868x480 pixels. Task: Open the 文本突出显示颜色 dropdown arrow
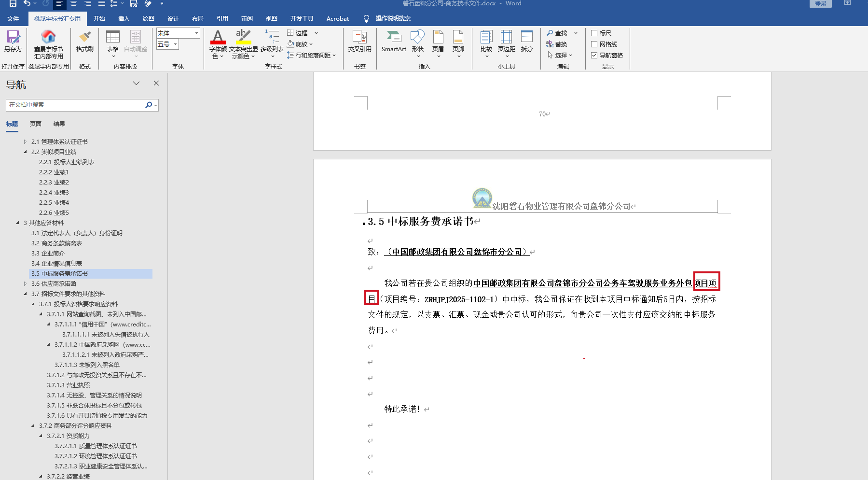pos(253,56)
